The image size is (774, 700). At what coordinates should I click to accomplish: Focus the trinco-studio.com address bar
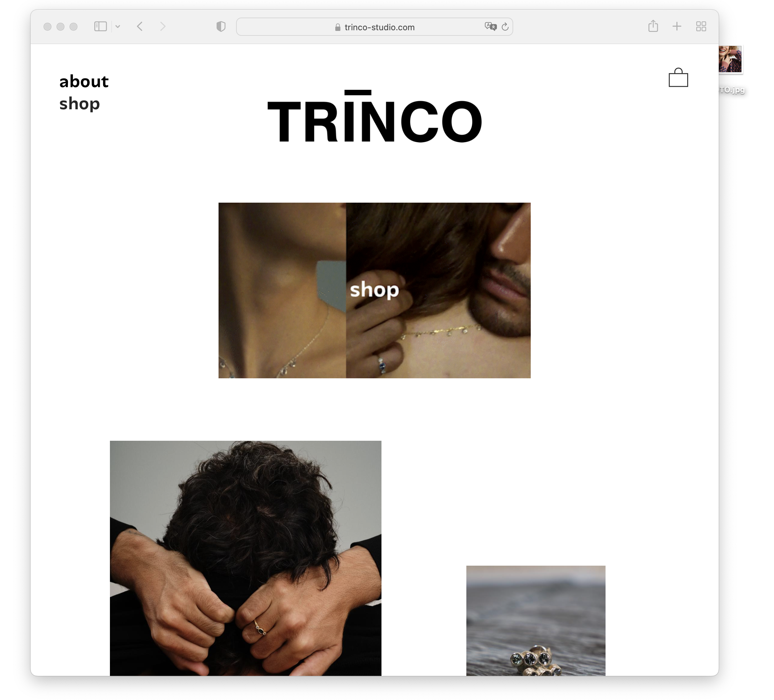point(379,27)
